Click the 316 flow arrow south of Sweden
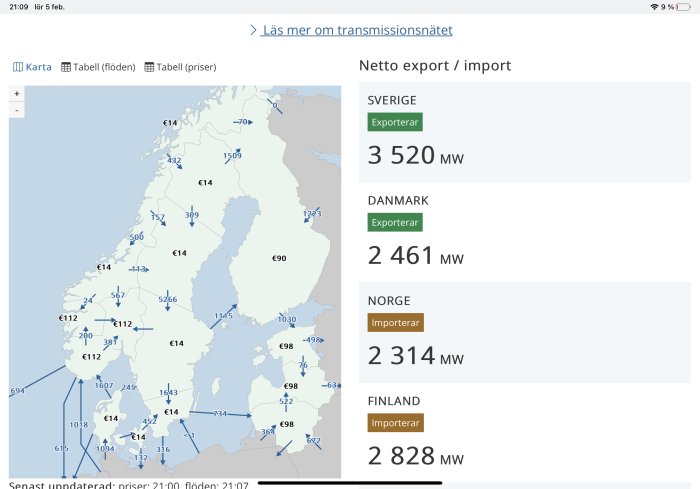Screen dimensions: 700x489 pos(162,450)
